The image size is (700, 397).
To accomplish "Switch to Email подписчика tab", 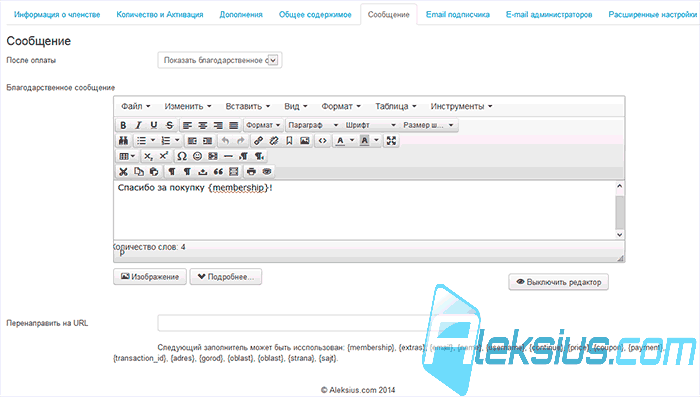I will click(x=458, y=15).
